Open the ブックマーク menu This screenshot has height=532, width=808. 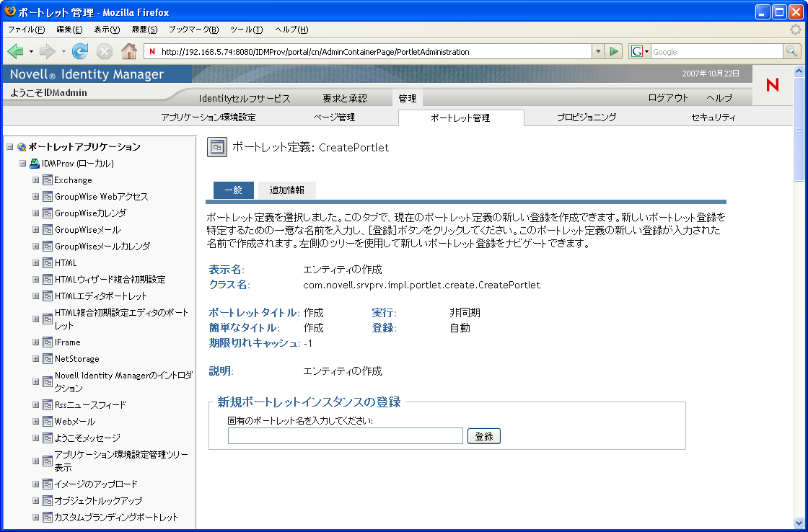click(194, 30)
